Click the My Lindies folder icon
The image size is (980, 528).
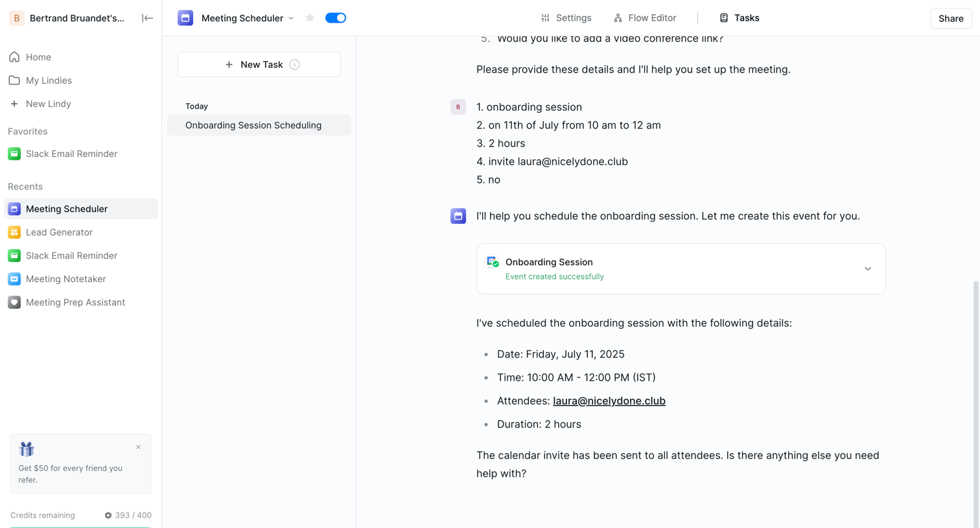click(14, 80)
